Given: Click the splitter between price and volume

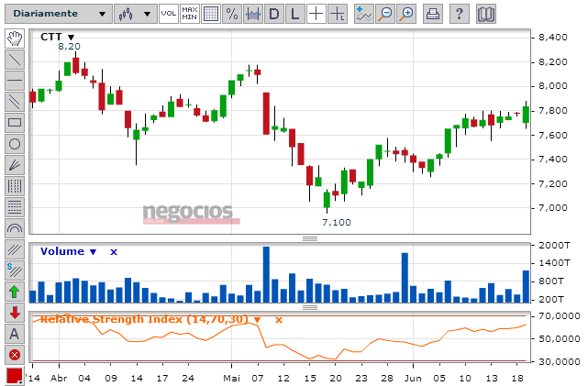Looking at the screenshot, I should [x=310, y=238].
